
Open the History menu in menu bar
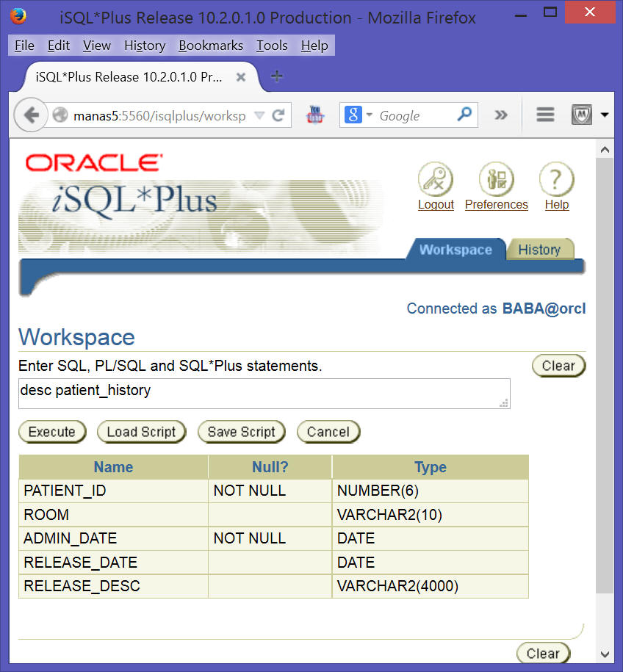145,46
